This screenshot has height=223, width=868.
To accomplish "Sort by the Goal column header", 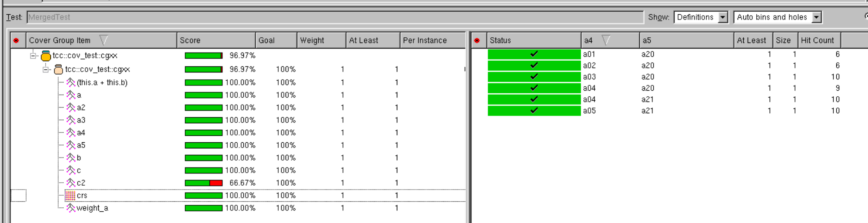I will click(x=276, y=40).
